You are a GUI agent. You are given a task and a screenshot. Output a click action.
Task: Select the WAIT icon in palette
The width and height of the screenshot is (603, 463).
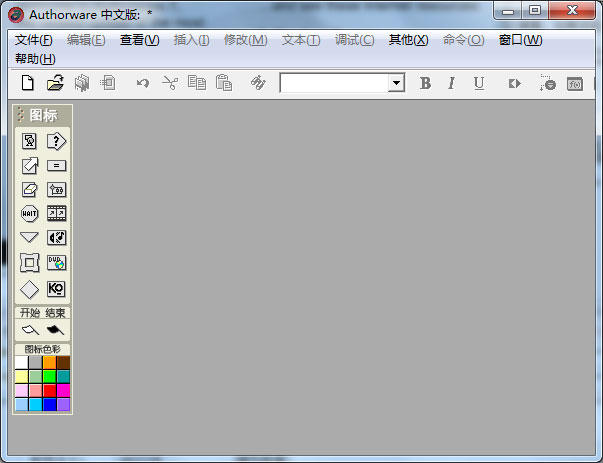click(29, 213)
